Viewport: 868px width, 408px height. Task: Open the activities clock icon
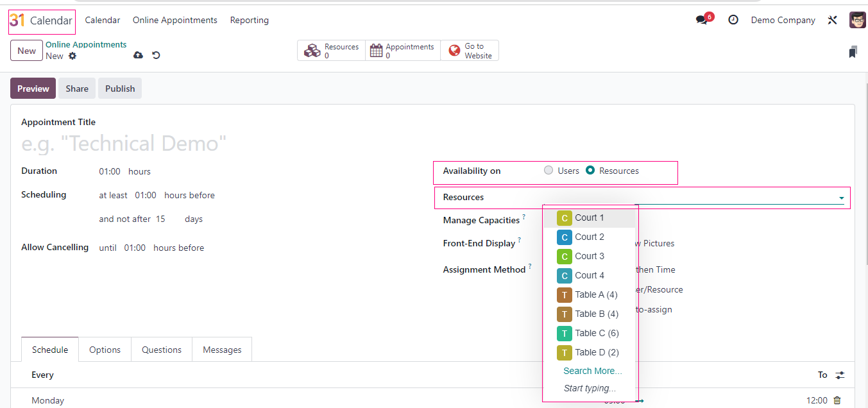pyautogui.click(x=733, y=20)
